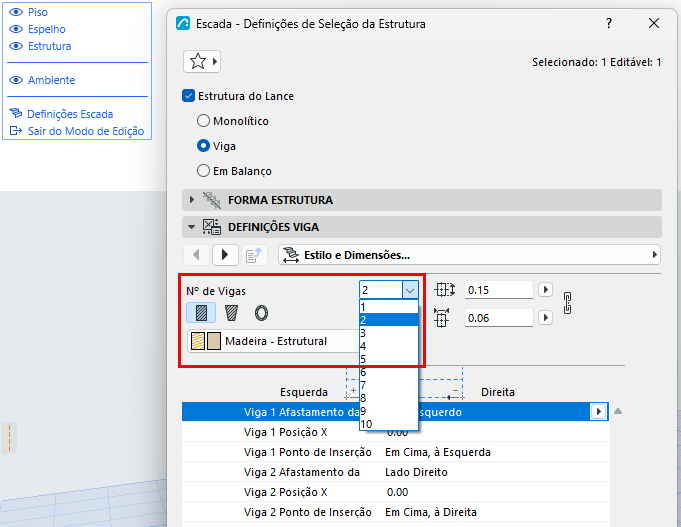The image size is (681, 527).
Task: Toggle Estrutura visibility eye icon
Action: pyautogui.click(x=16, y=46)
